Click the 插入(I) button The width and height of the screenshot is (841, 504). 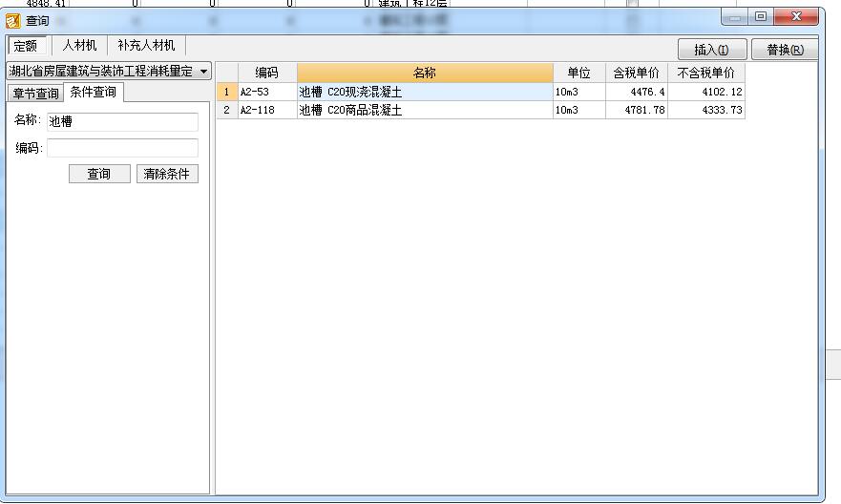[712, 50]
